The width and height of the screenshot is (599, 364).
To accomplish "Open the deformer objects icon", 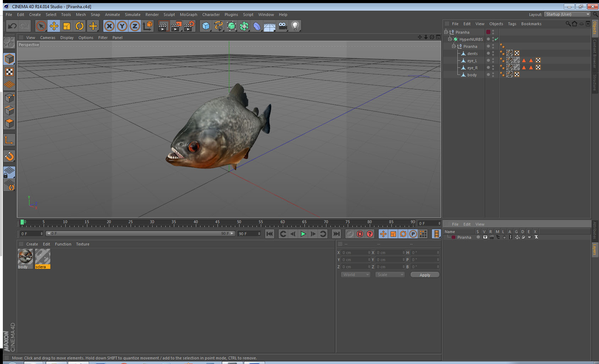I will point(257,26).
